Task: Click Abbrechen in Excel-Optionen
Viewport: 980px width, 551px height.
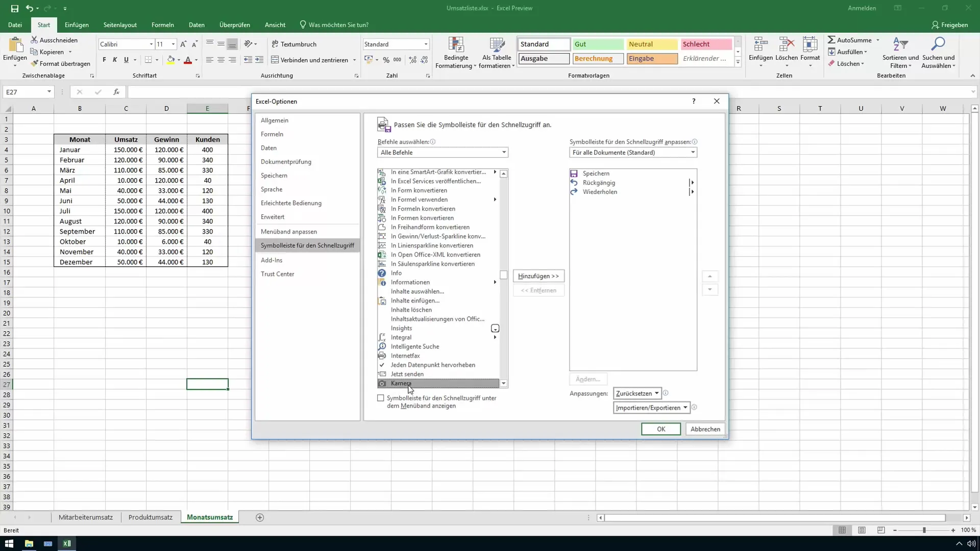Action: pyautogui.click(x=705, y=429)
